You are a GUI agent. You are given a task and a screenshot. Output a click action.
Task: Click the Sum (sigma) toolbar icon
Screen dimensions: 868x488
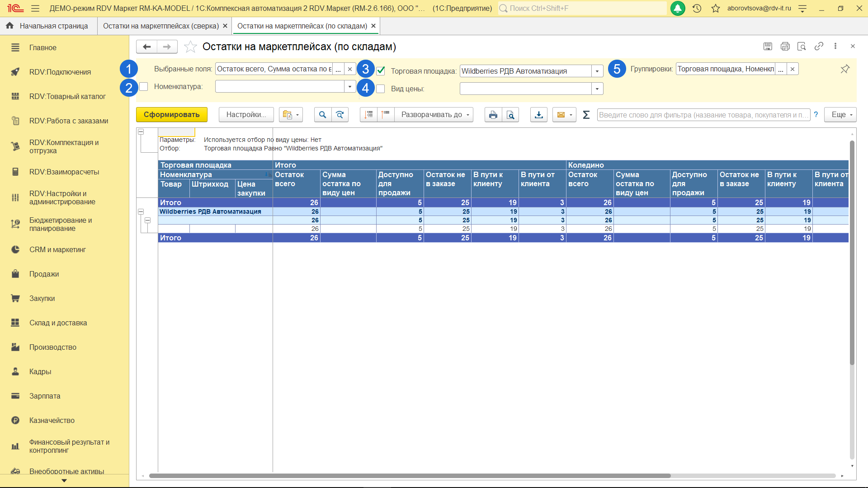point(586,115)
